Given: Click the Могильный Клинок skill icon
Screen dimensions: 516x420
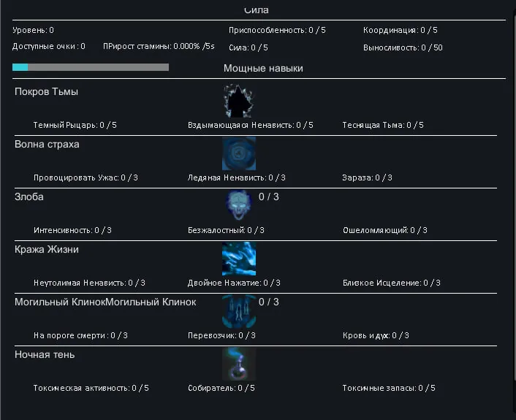Looking at the screenshot, I should tap(238, 311).
